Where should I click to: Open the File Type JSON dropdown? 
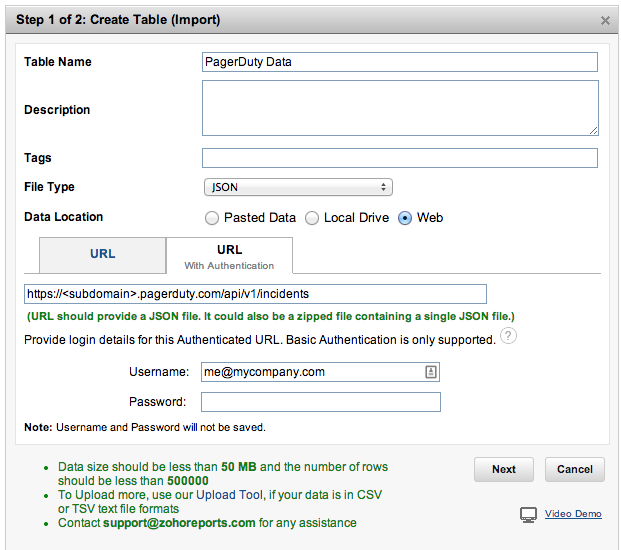coord(298,187)
